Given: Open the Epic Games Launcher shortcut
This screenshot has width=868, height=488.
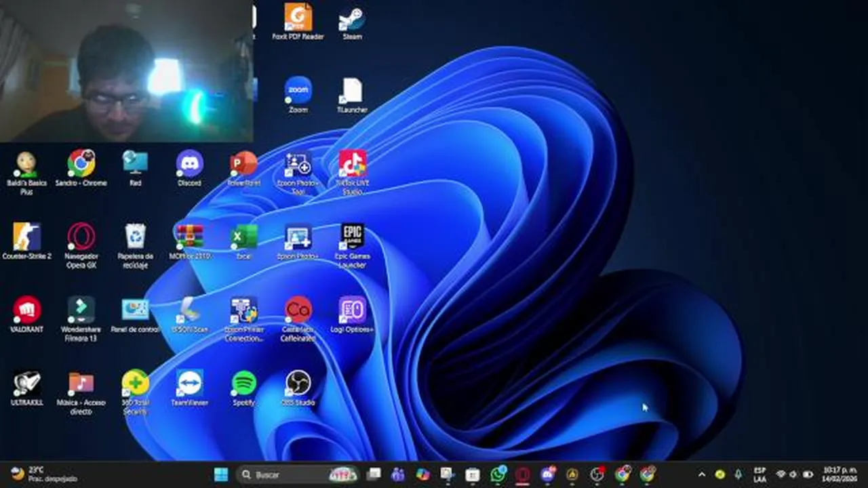Looking at the screenshot, I should tap(352, 245).
